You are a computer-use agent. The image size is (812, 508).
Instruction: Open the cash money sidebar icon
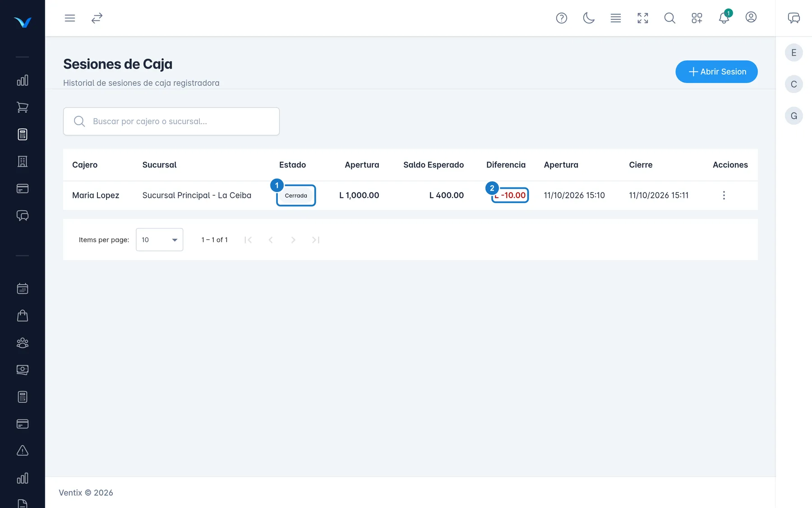click(23, 370)
